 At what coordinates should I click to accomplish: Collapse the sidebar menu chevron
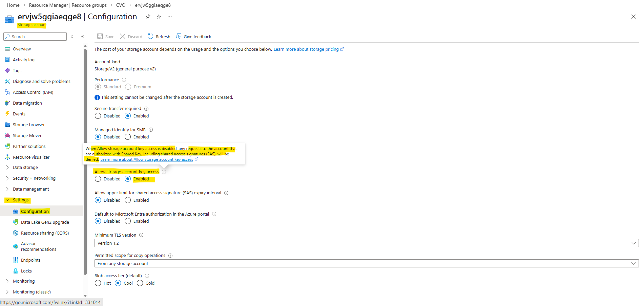pos(82,37)
